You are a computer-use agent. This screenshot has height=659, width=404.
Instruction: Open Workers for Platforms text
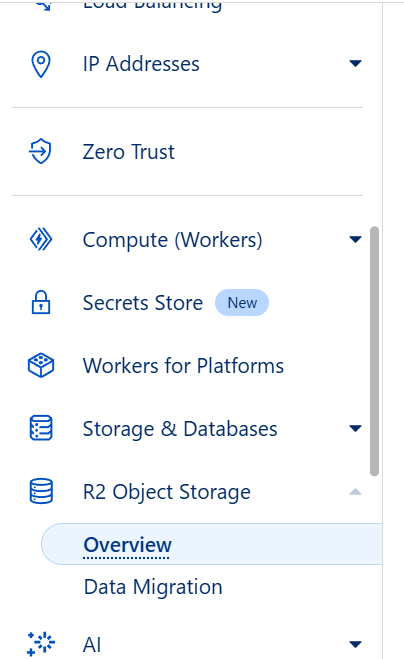pyautogui.click(x=183, y=366)
